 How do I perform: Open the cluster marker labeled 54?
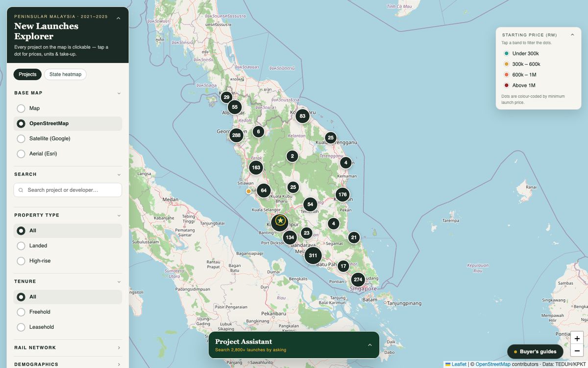pyautogui.click(x=310, y=205)
